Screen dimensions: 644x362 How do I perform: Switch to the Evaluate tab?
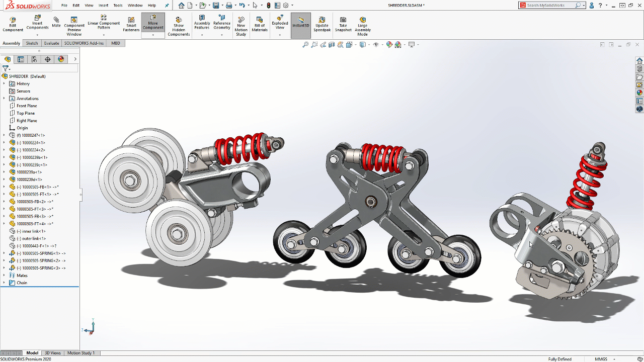click(51, 43)
